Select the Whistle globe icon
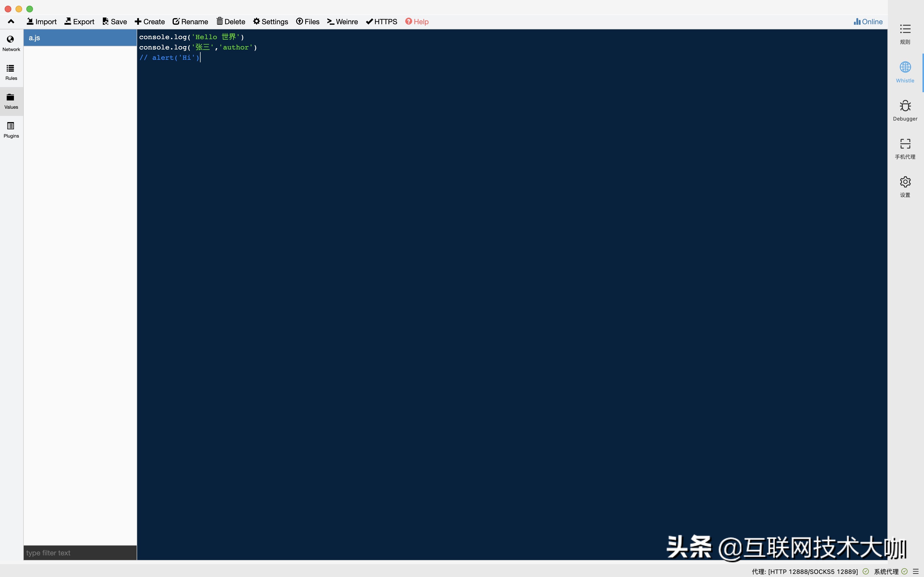 pyautogui.click(x=905, y=67)
